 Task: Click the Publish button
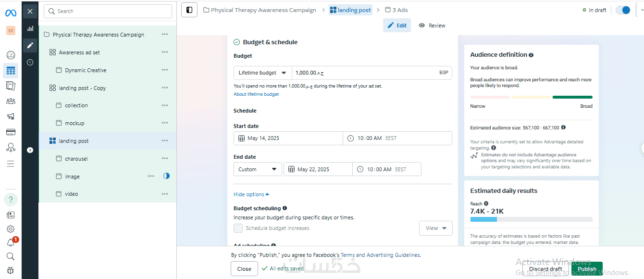[x=587, y=269]
